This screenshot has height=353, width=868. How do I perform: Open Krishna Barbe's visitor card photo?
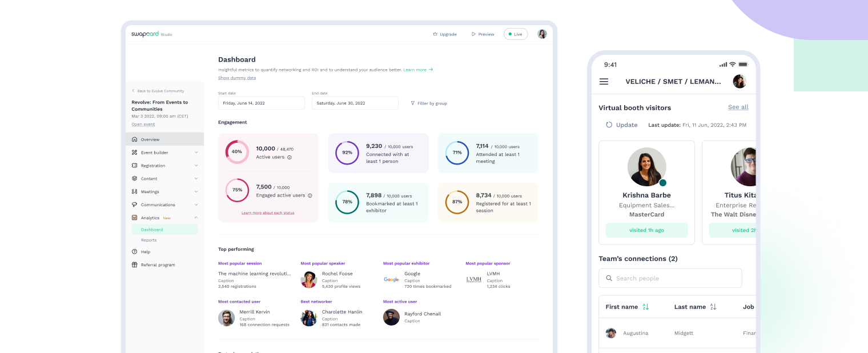[x=646, y=167]
